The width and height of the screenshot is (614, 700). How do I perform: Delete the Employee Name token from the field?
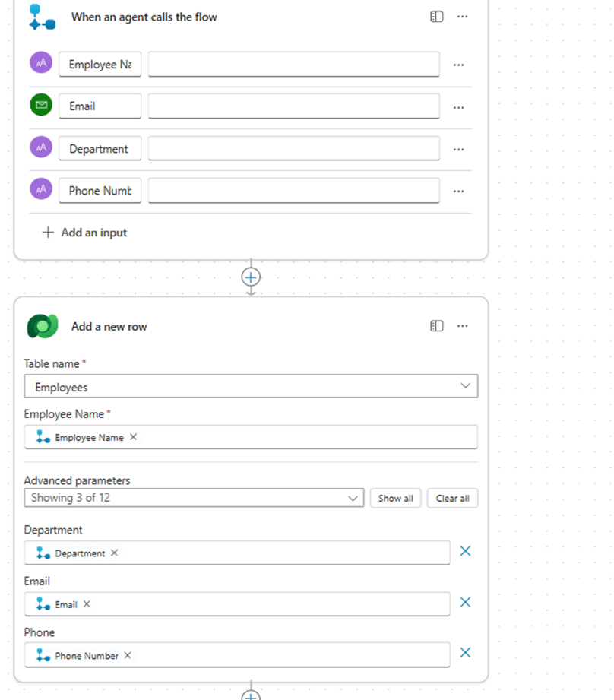134,437
